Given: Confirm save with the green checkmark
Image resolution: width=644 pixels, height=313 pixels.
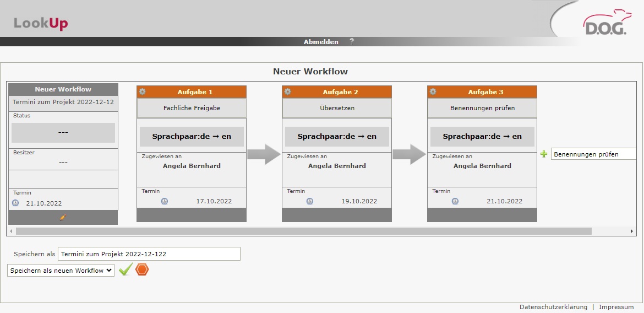Looking at the screenshot, I should [x=125, y=270].
